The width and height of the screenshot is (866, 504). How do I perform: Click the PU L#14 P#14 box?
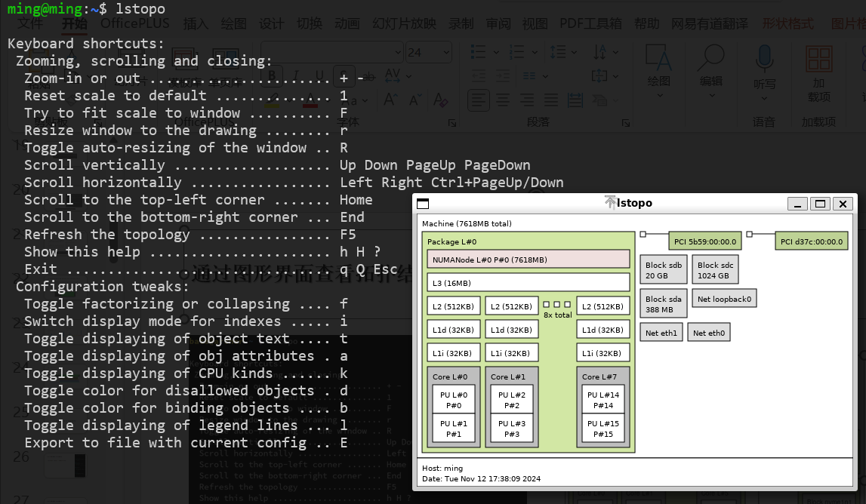[x=603, y=400]
